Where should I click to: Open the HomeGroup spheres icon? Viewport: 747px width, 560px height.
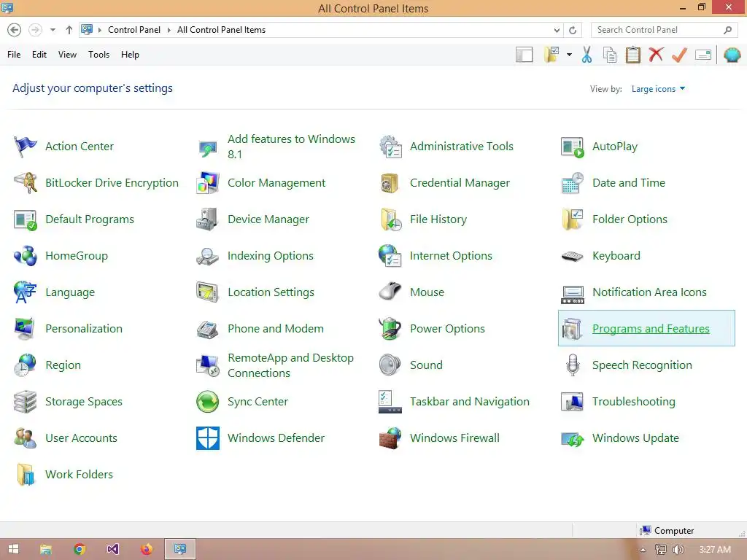click(x=26, y=256)
